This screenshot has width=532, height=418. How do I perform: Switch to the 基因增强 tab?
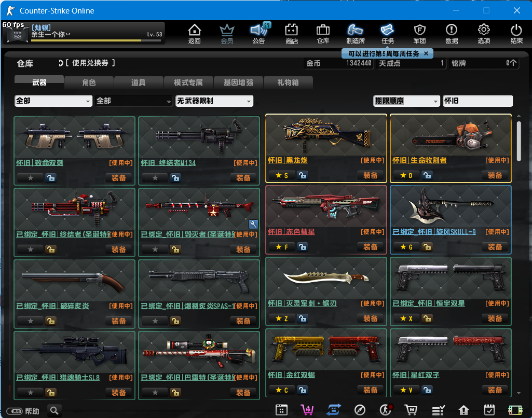coord(238,82)
